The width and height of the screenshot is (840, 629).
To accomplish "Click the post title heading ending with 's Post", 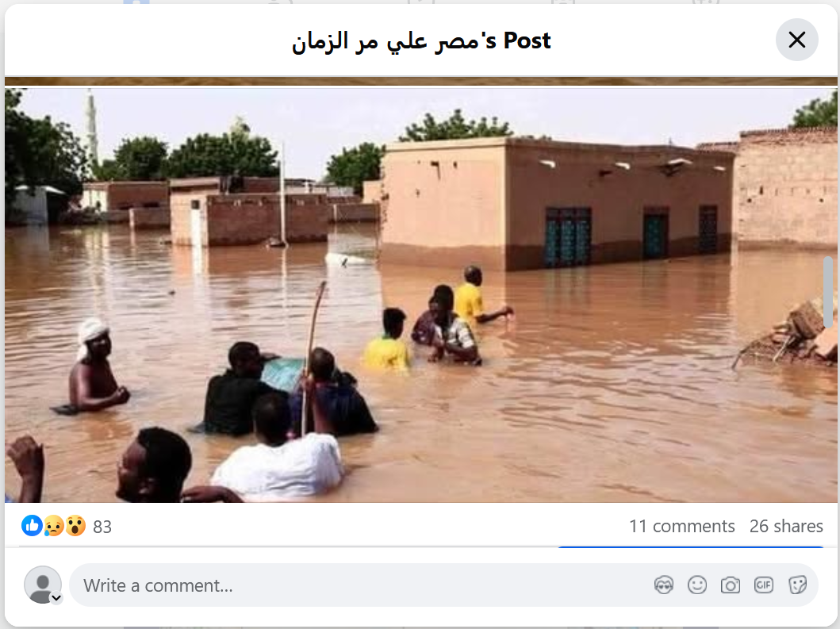I will (421, 40).
